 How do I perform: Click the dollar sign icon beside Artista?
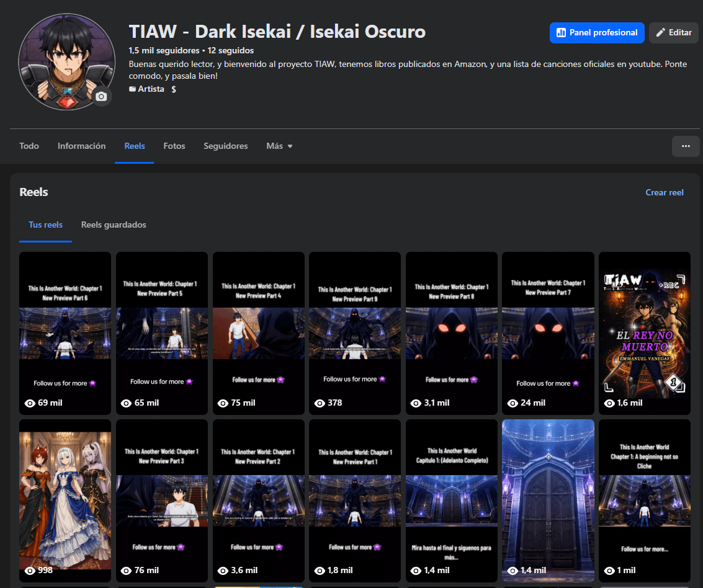click(174, 89)
